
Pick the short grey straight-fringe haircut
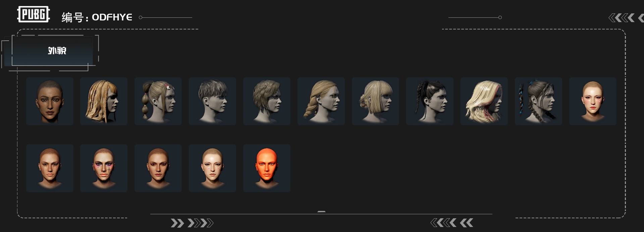pyautogui.click(x=212, y=101)
